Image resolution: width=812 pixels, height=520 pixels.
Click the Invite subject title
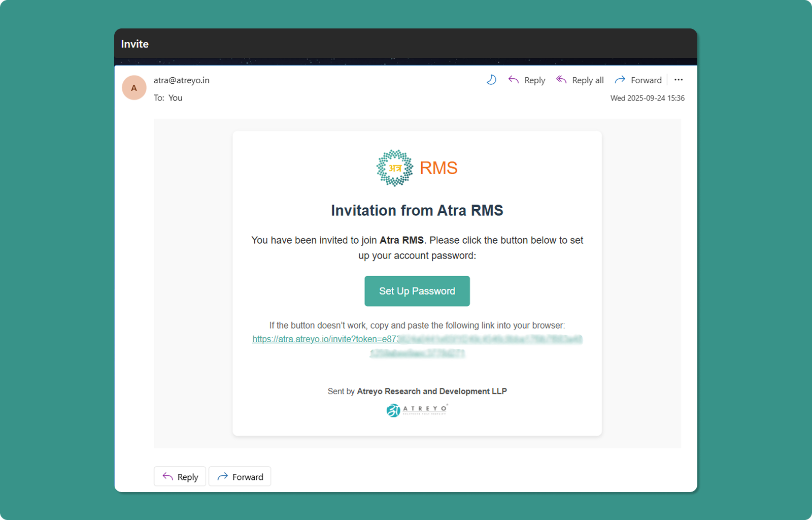[135, 44]
